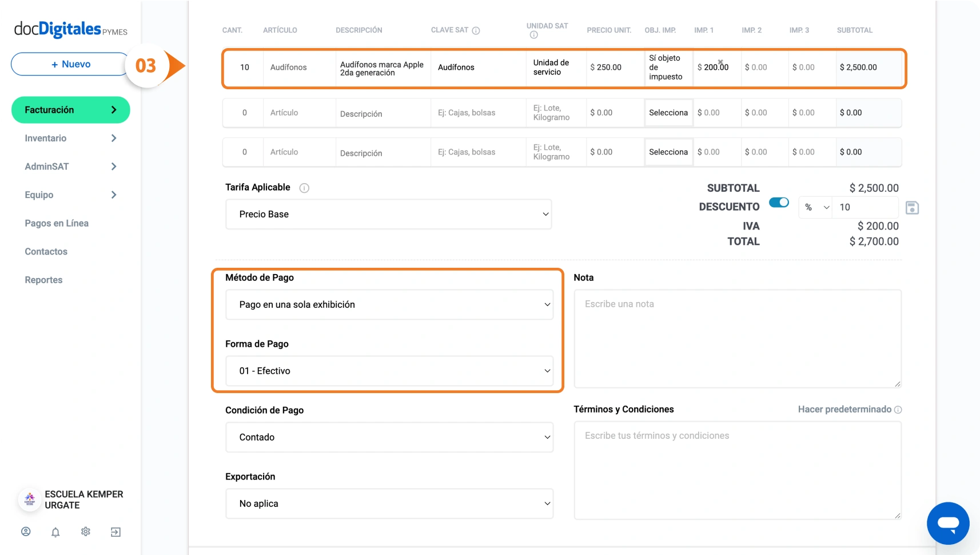Image resolution: width=980 pixels, height=555 pixels.
Task: Click the $ 2,500.00 line item amount
Action: coord(858,68)
